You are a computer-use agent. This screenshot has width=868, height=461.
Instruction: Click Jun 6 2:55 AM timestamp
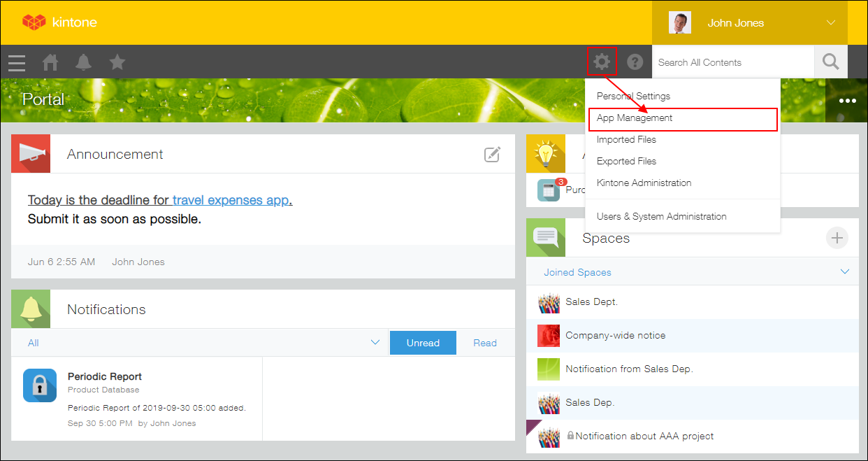(x=62, y=262)
